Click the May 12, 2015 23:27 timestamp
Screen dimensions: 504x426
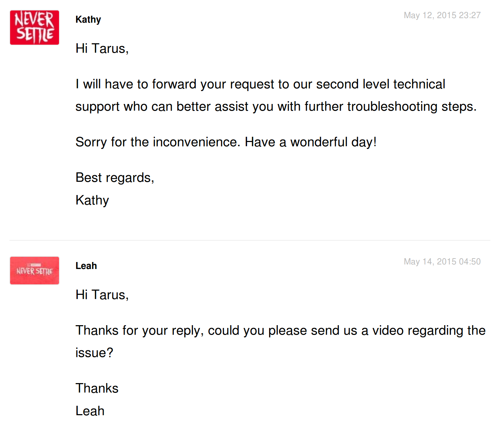click(442, 15)
